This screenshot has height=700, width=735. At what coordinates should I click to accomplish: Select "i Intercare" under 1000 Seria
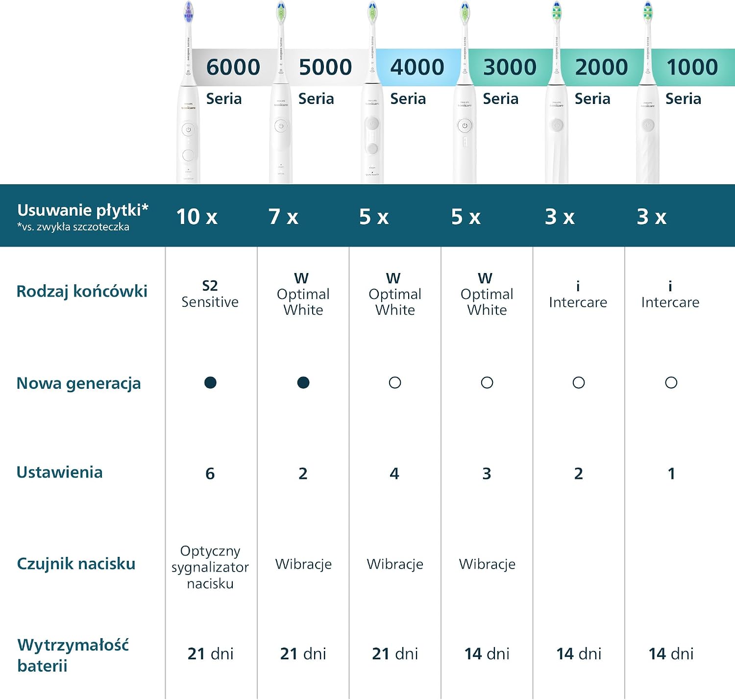point(670,294)
